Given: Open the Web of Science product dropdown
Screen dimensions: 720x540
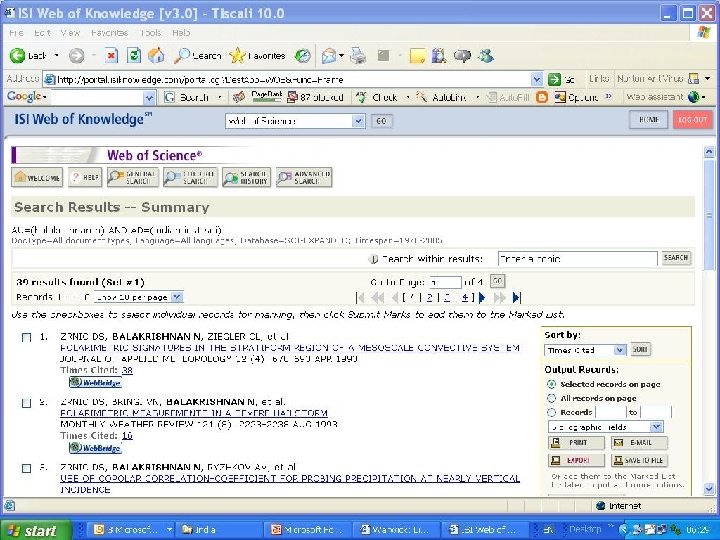Looking at the screenshot, I should pyautogui.click(x=358, y=121).
